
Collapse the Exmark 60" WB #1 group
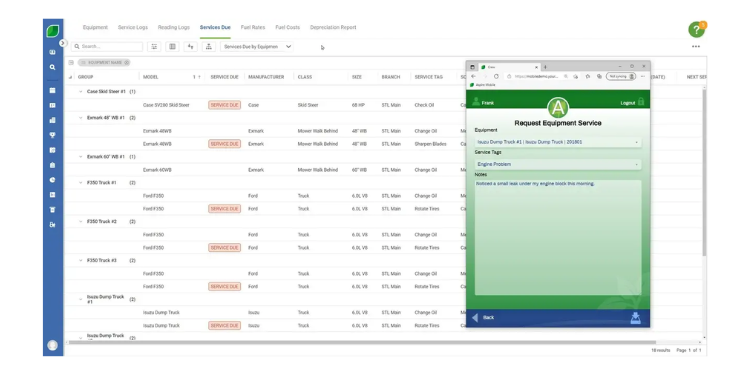pos(81,156)
